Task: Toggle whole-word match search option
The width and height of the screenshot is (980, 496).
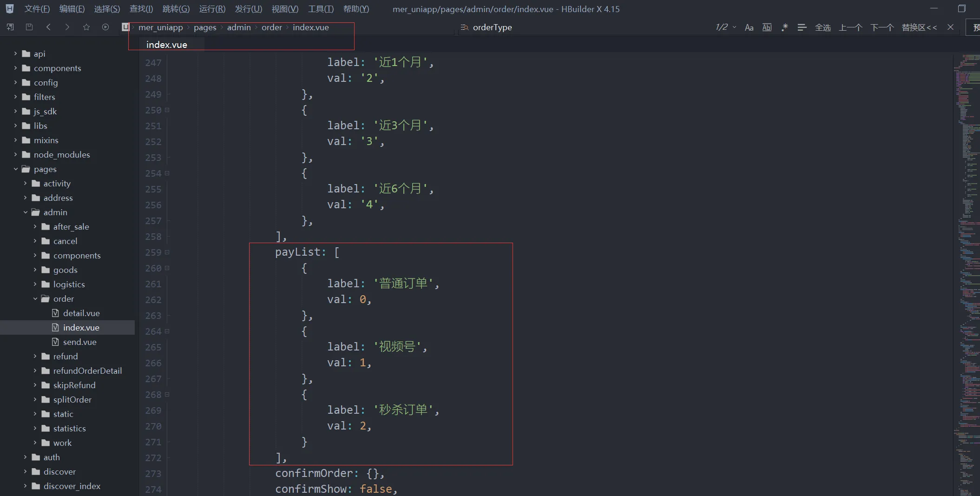Action: click(767, 27)
